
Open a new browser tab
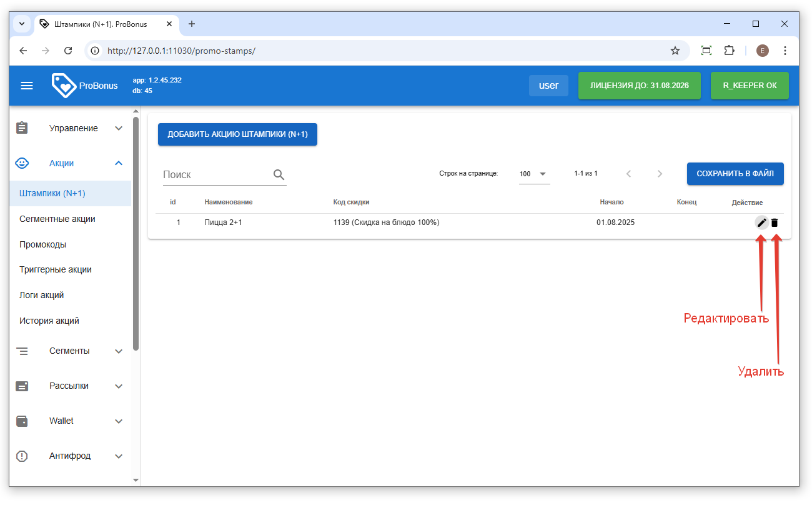[x=192, y=24]
